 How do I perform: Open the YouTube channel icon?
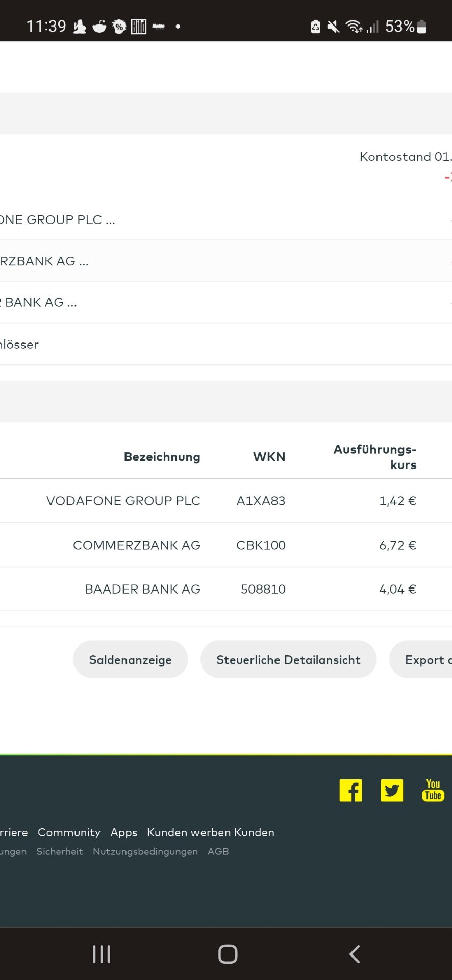pos(433,790)
